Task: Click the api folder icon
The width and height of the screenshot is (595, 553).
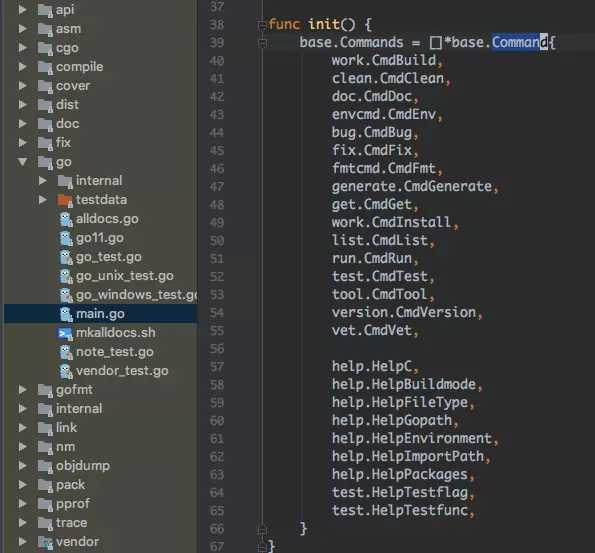Action: pyautogui.click(x=45, y=11)
